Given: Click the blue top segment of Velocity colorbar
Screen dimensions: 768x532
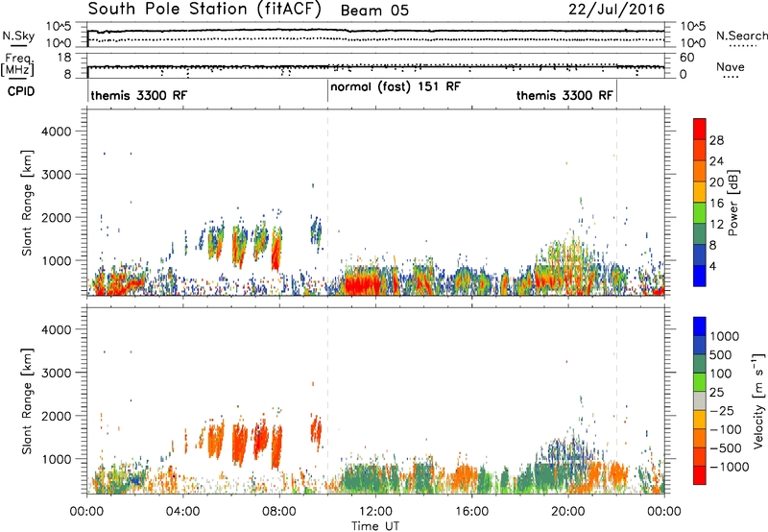Looking at the screenshot, I should (x=700, y=326).
